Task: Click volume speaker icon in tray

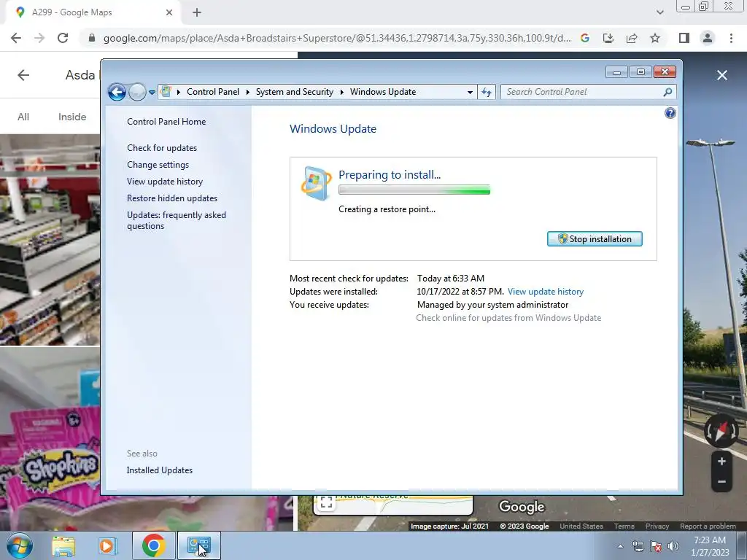Action: pos(673,546)
